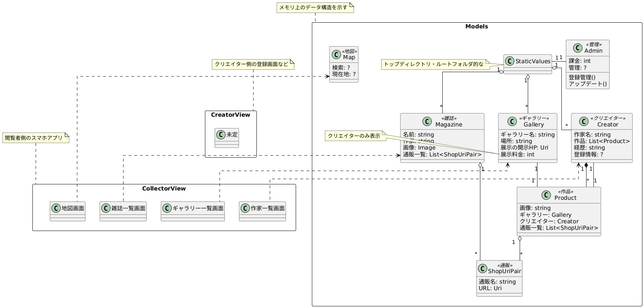
Task: Select the Admin class name
Action: tap(593, 51)
